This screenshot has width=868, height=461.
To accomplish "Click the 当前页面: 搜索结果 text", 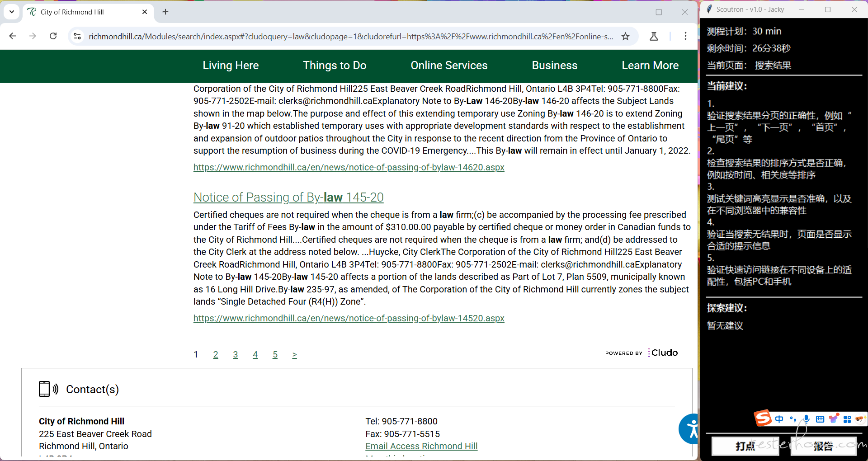I will point(749,66).
